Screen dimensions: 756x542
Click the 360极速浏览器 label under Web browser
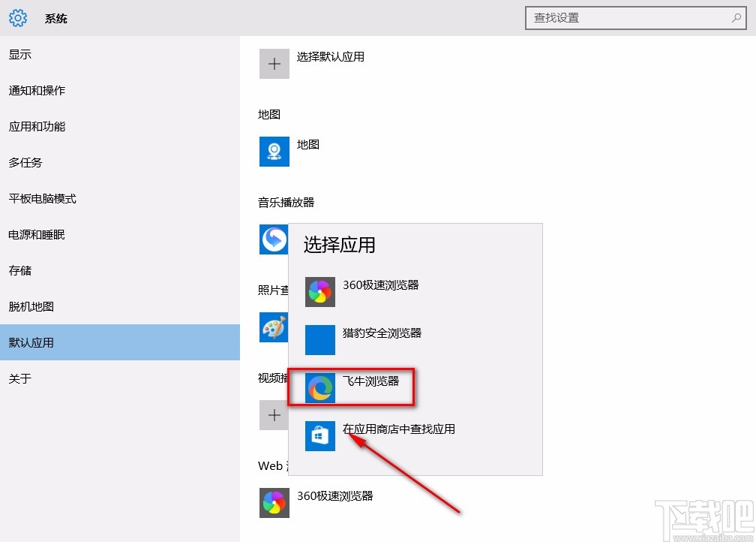pyautogui.click(x=335, y=496)
